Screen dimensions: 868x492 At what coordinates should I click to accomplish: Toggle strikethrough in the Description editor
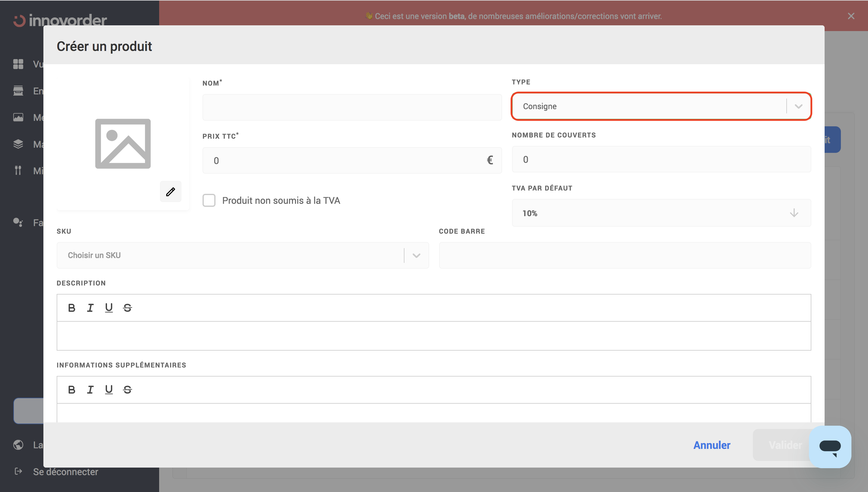(x=127, y=308)
